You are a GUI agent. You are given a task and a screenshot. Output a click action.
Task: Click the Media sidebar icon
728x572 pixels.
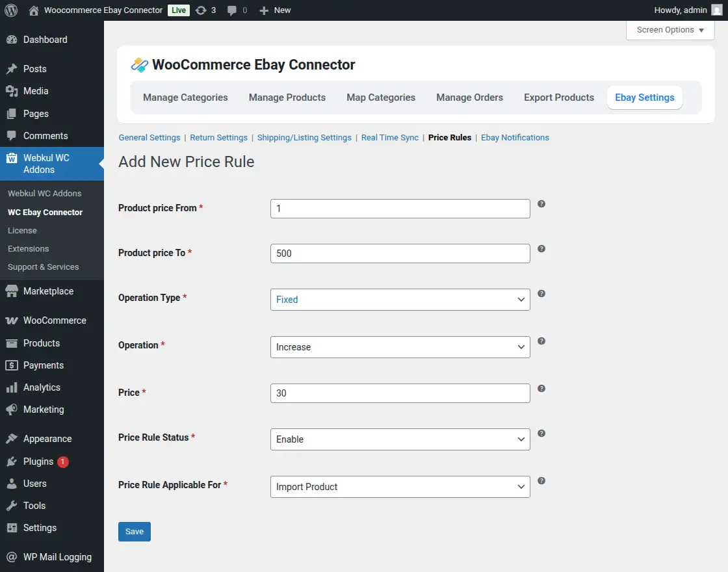pyautogui.click(x=12, y=91)
